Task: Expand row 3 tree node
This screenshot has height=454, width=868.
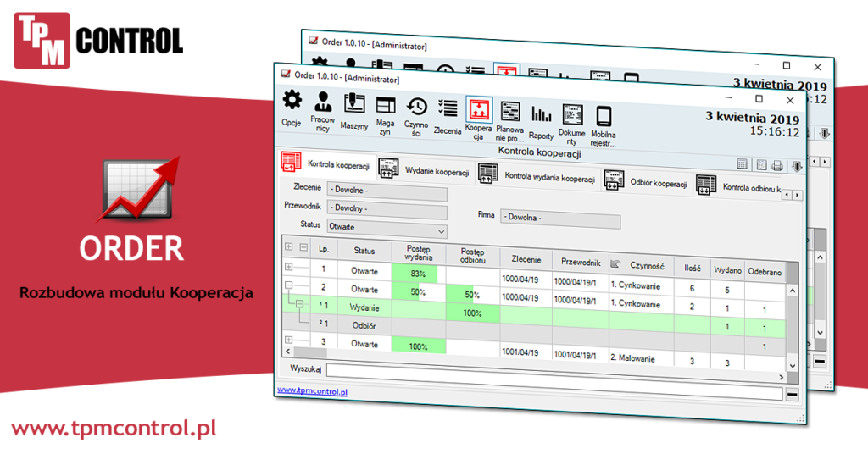Action: tap(288, 340)
